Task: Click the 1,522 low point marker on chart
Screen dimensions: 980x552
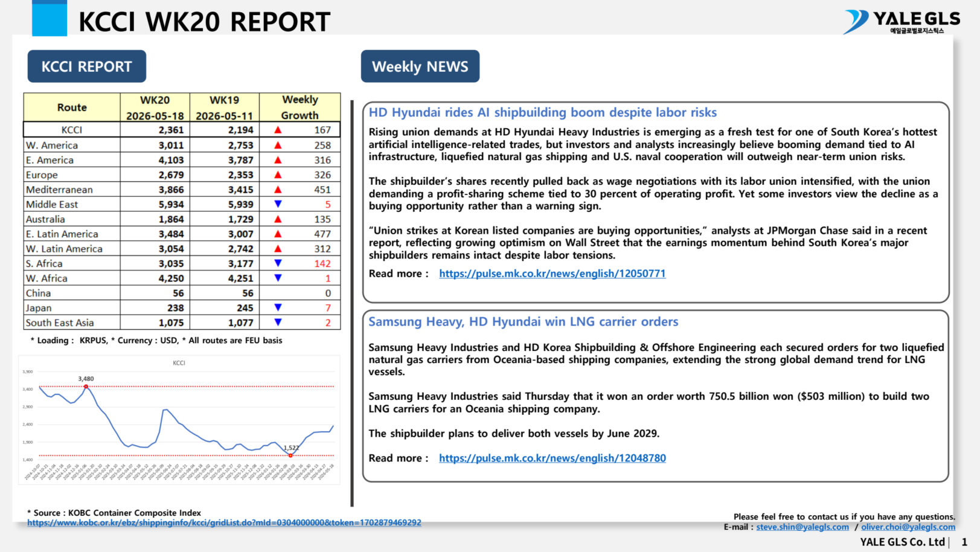Action: coord(290,455)
